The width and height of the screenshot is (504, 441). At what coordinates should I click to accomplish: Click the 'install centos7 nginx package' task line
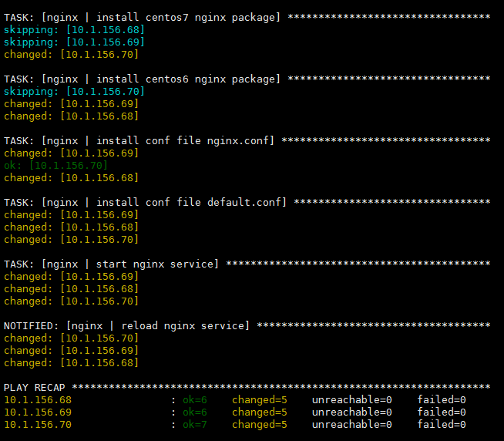click(247, 18)
